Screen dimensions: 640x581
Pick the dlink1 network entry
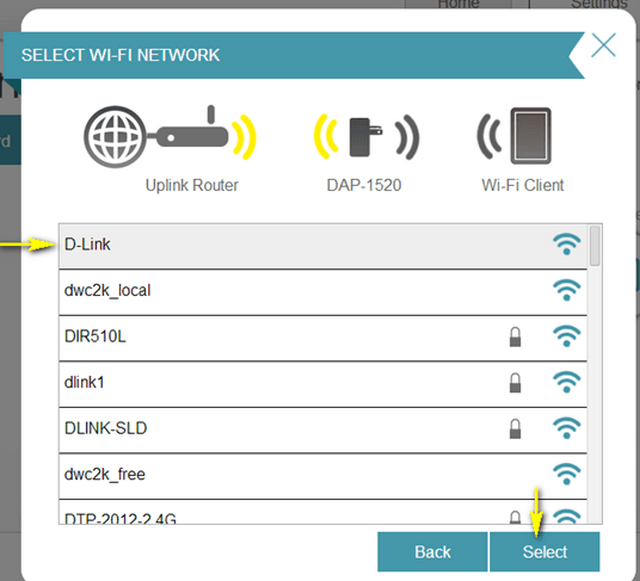tap(323, 383)
